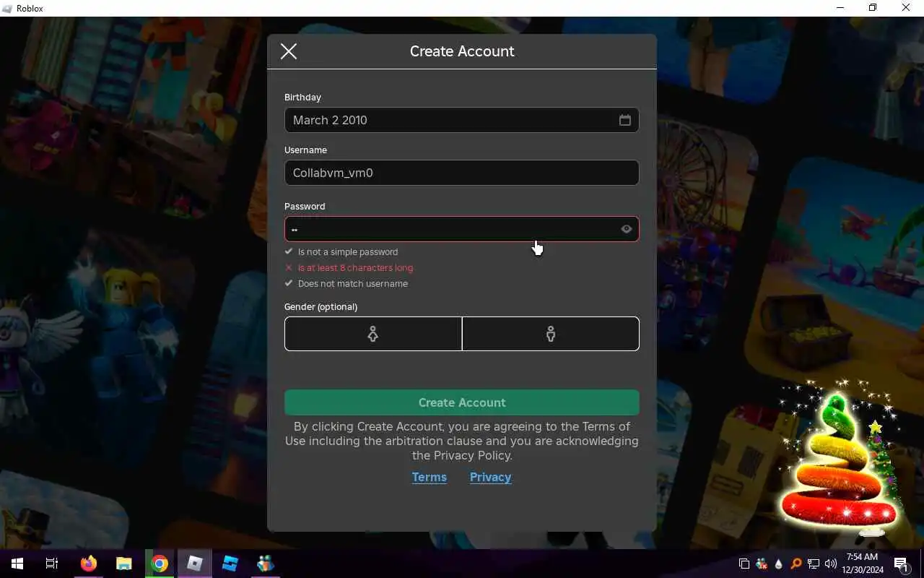The width and height of the screenshot is (924, 578).
Task: Click the Create Account dialog title
Action: coord(462,51)
